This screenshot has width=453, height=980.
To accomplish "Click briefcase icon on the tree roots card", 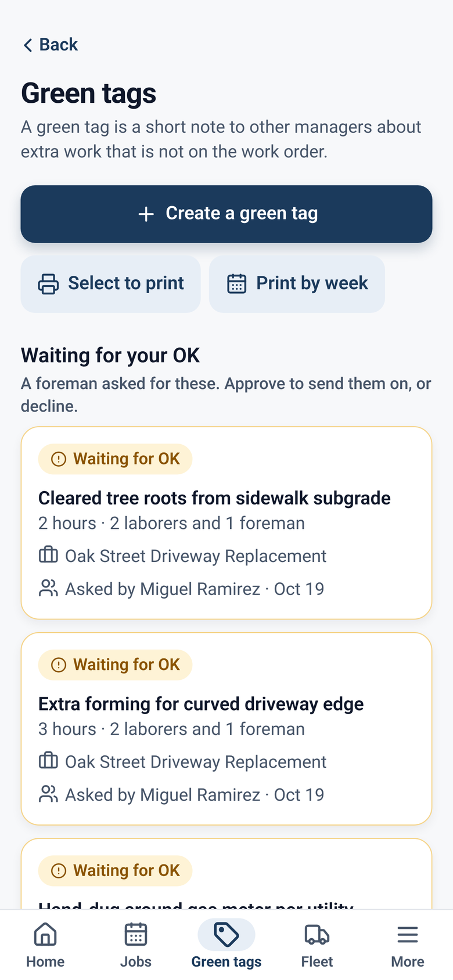I will [x=48, y=555].
